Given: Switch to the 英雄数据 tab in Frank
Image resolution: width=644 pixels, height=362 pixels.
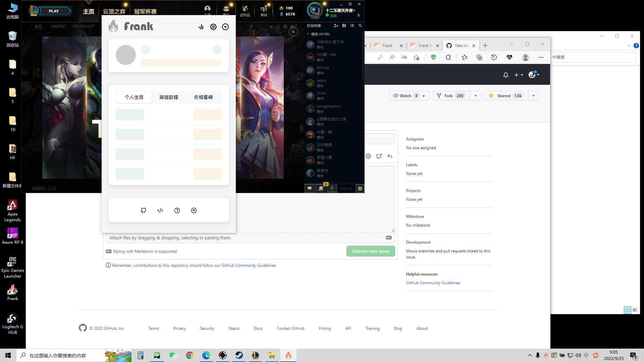Looking at the screenshot, I should pos(169,97).
